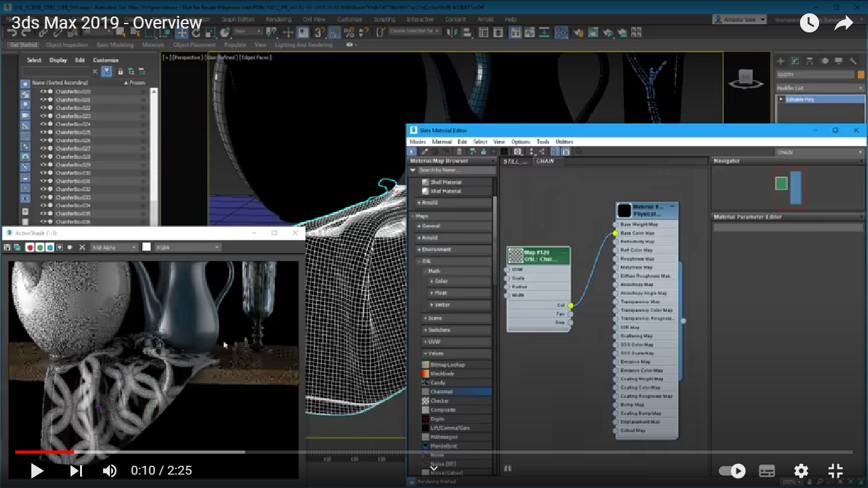
Task: Open the RGB Alpha channel dropdown
Action: pos(114,247)
